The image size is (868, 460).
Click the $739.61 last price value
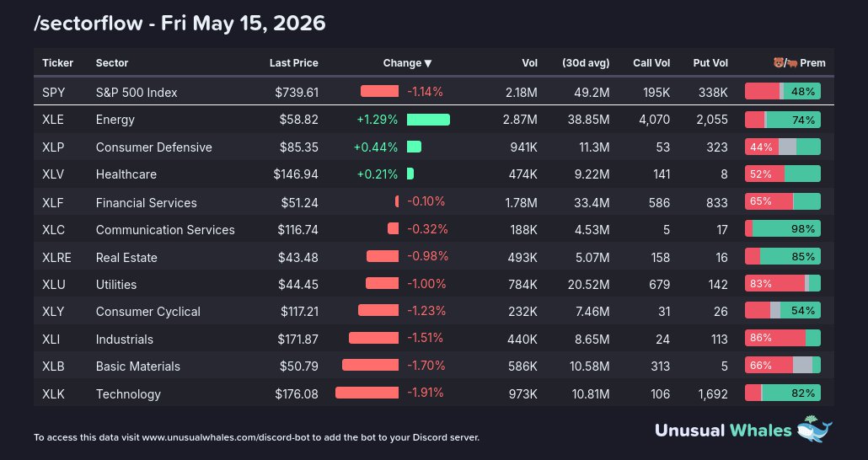297,93
